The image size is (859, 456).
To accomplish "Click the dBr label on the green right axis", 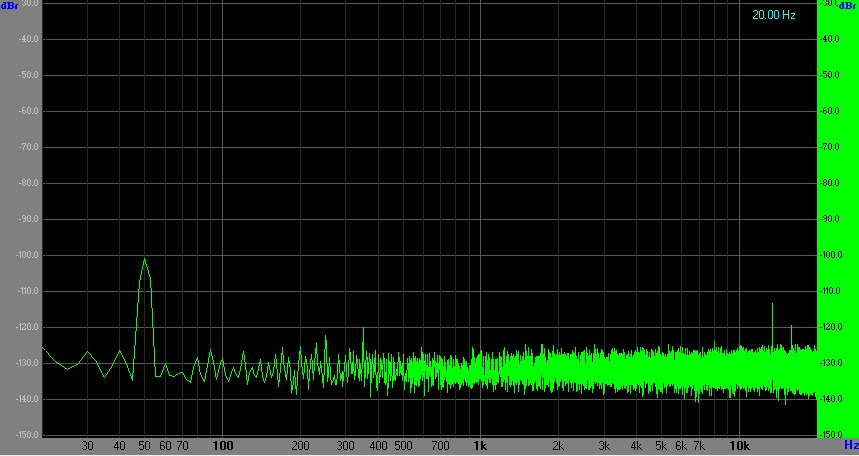I will (x=850, y=5).
